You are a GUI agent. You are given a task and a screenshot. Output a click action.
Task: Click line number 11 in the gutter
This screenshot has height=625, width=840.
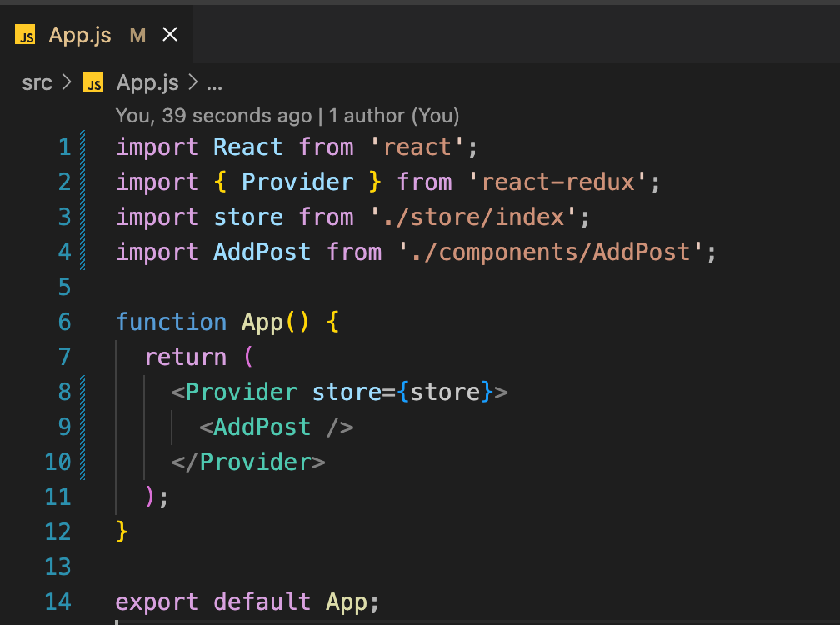57,497
